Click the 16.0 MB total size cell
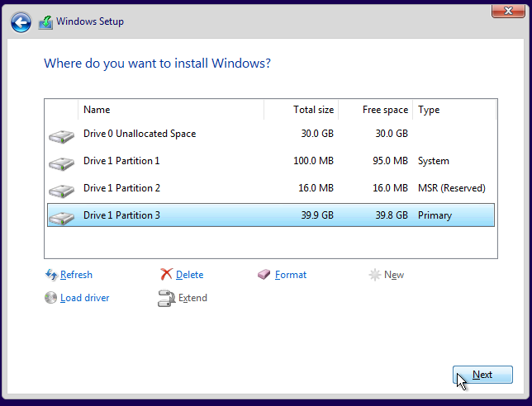The image size is (532, 406). [x=316, y=188]
